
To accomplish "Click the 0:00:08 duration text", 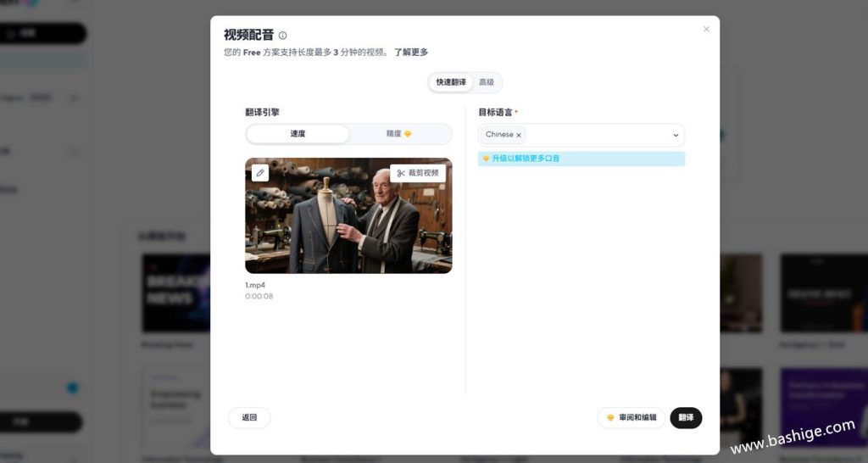I will [x=259, y=296].
